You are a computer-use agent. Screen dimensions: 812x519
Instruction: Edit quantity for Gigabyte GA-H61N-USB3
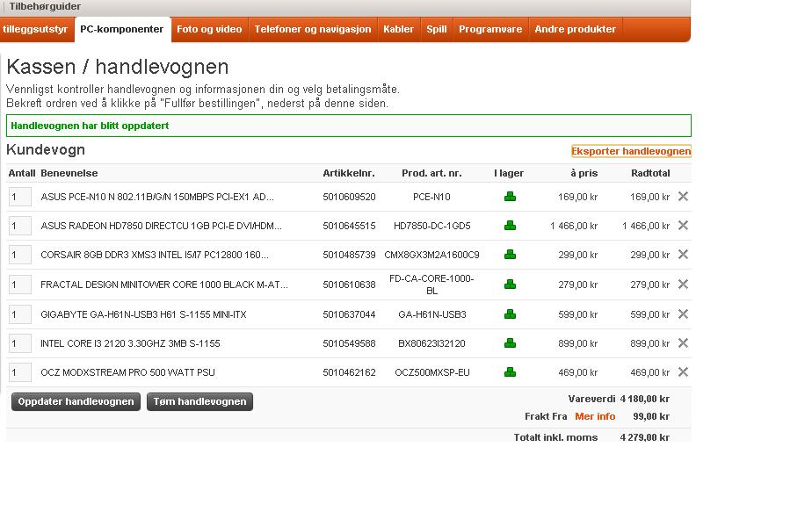point(20,314)
